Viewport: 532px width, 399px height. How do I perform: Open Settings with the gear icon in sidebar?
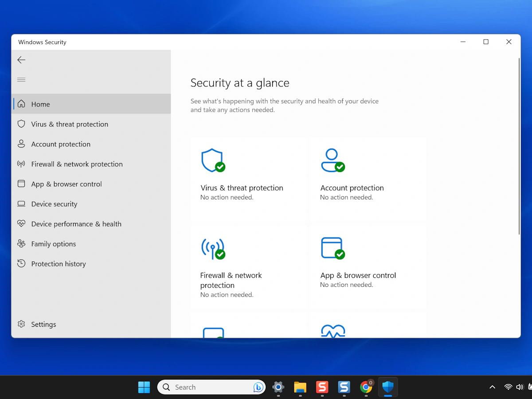[21, 324]
